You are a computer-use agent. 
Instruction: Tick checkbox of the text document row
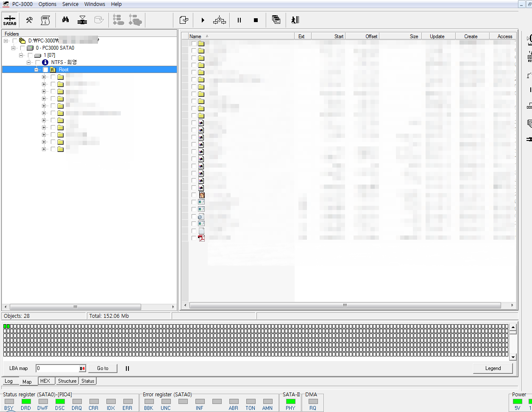pos(194,231)
